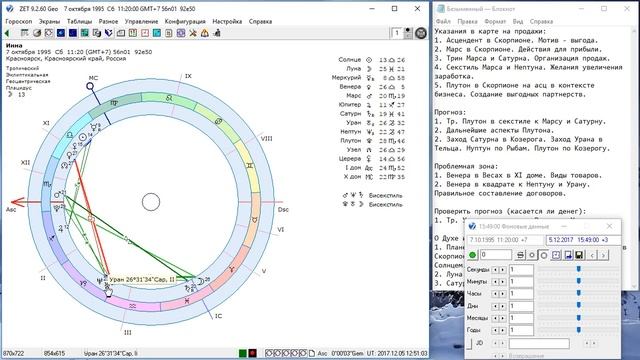This screenshot has width=640, height=360.
Task: Click the blue arrow load icon in Фоновые данные
Action: [x=568, y=255]
